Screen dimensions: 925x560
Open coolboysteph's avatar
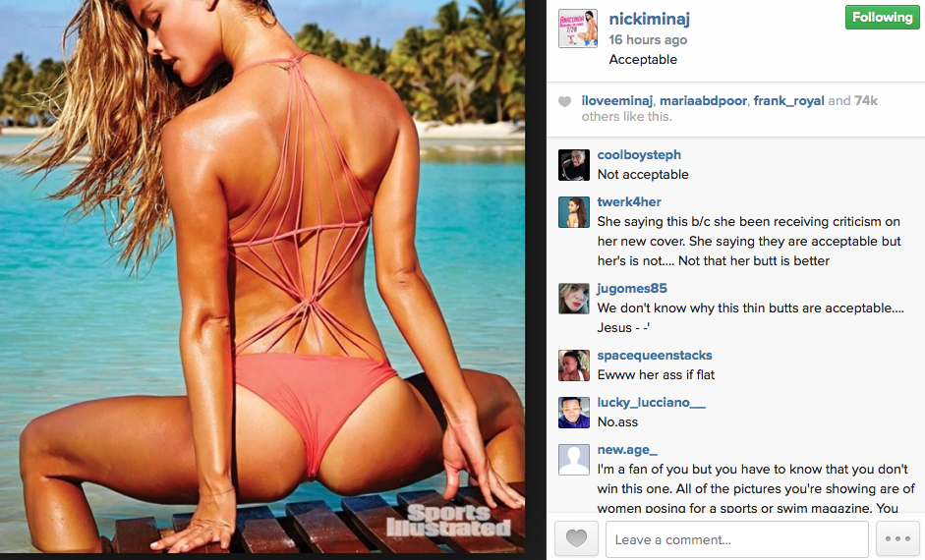574,165
